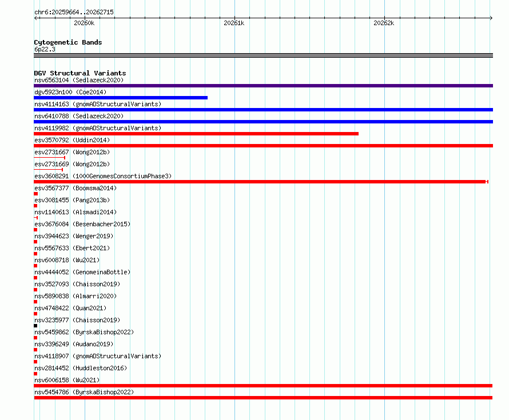This screenshot has height=420, width=509.
Task: Click the thin red esv2731669 glyph
Action: (49, 170)
